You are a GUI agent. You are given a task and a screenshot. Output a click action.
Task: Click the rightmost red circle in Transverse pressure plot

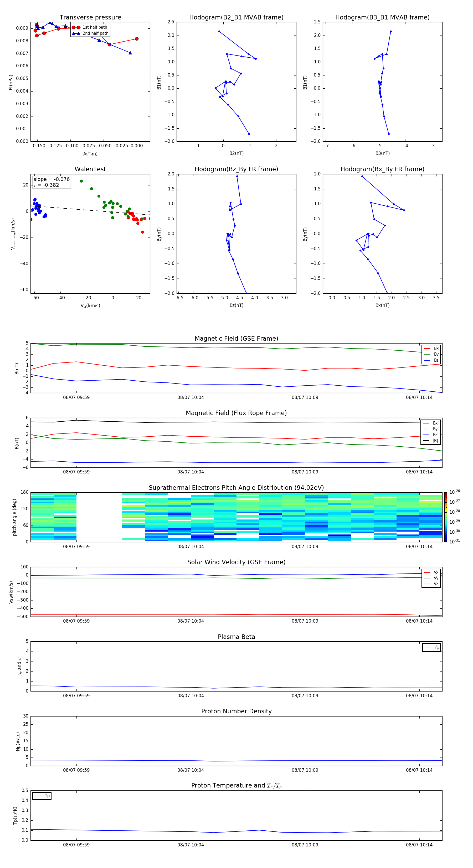tap(136, 39)
